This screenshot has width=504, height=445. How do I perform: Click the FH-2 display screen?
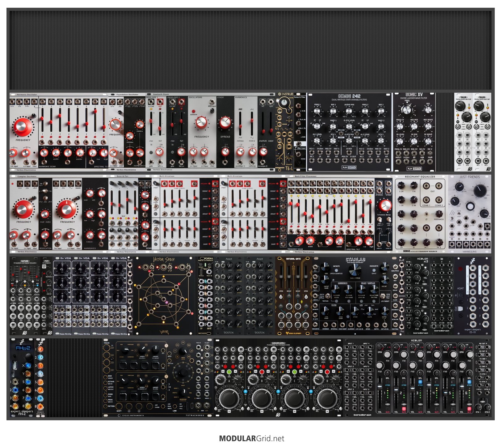pyautogui.click(x=23, y=348)
